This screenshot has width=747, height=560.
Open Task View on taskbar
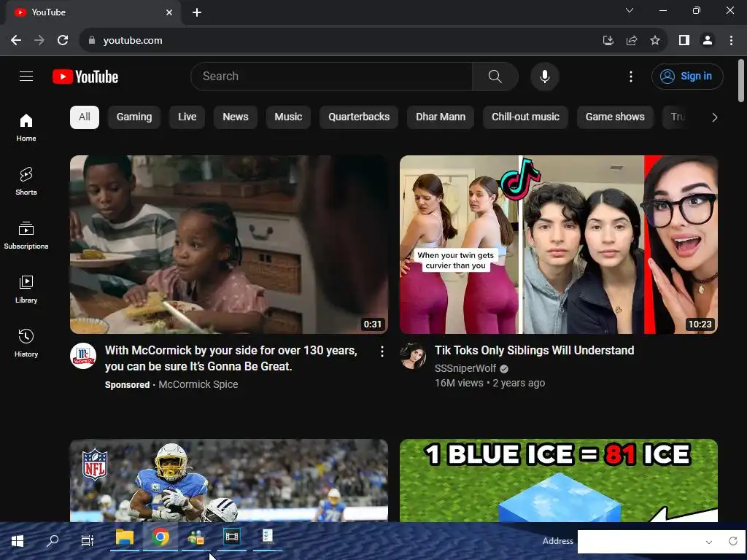click(88, 541)
